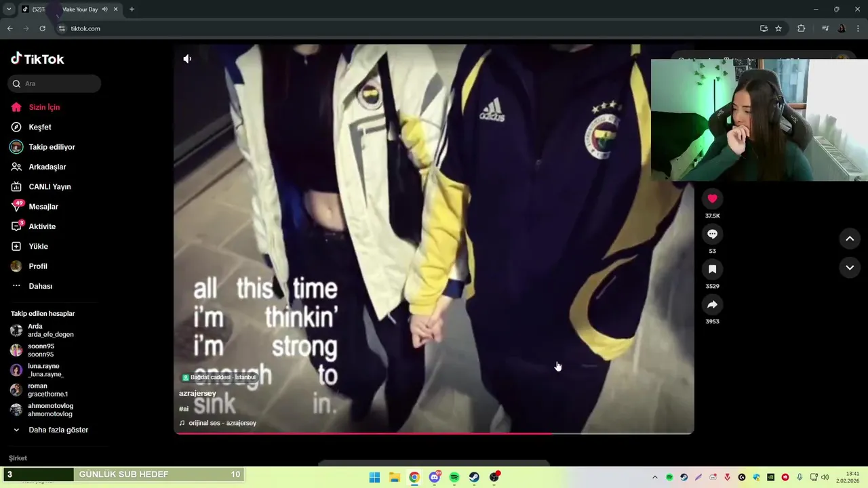Like the video with the heart icon
Image resolution: width=868 pixels, height=488 pixels.
tap(712, 199)
